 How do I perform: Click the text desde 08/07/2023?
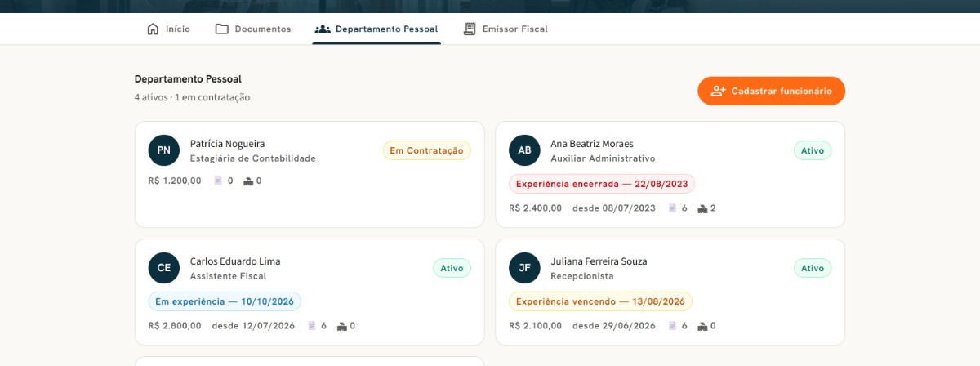(x=614, y=208)
